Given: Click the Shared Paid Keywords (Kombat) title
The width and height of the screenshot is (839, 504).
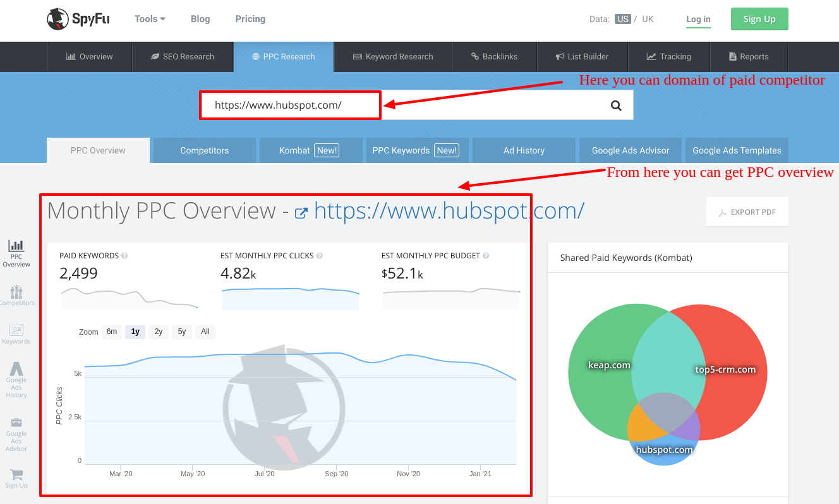Looking at the screenshot, I should [x=626, y=258].
